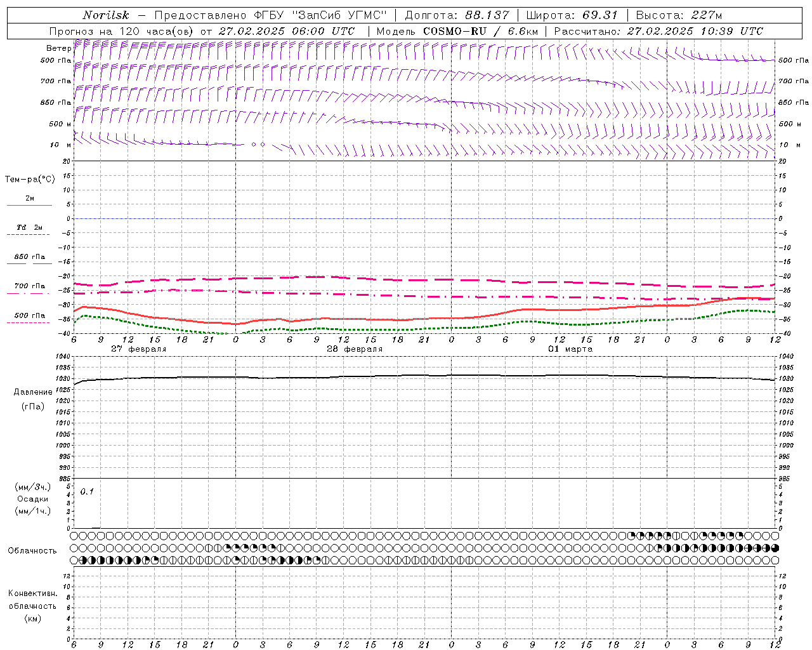Click the calm wind circle symbols at 10 м
Screen dimensions: 812x650
pos(258,145)
